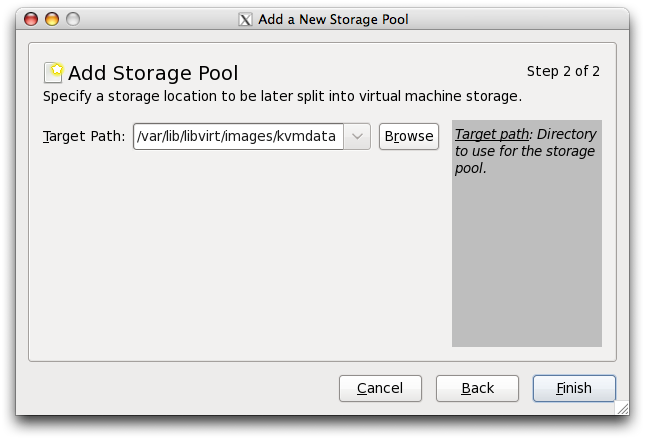Click the Add Storage Pool star icon
Screen dimensions: 645x439
coord(54,72)
